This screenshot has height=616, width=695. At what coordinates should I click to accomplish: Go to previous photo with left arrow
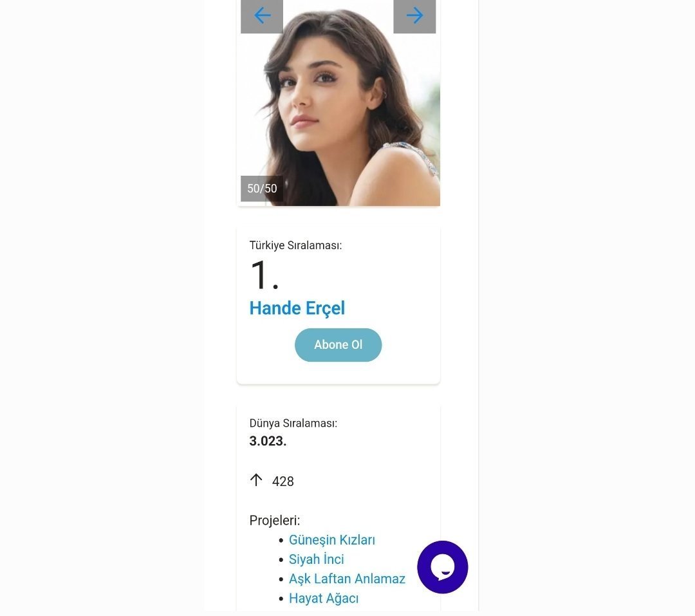click(262, 16)
